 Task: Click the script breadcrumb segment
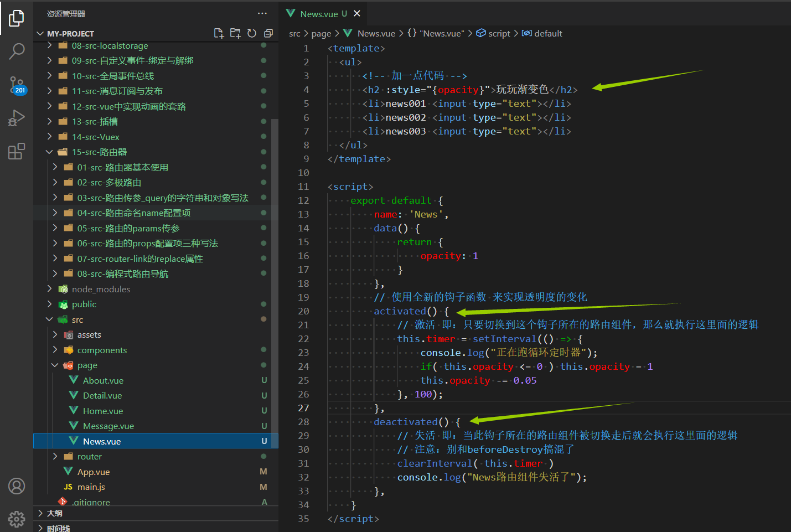(493, 33)
